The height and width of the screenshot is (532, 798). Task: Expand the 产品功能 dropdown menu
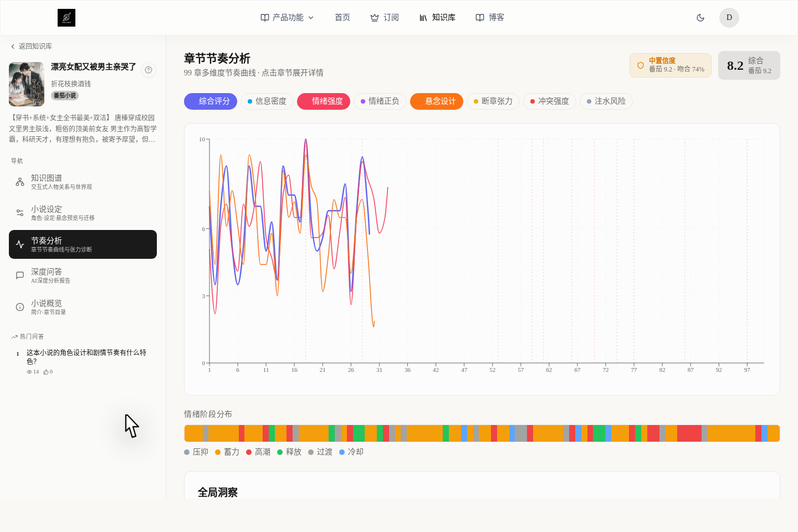pyautogui.click(x=287, y=17)
